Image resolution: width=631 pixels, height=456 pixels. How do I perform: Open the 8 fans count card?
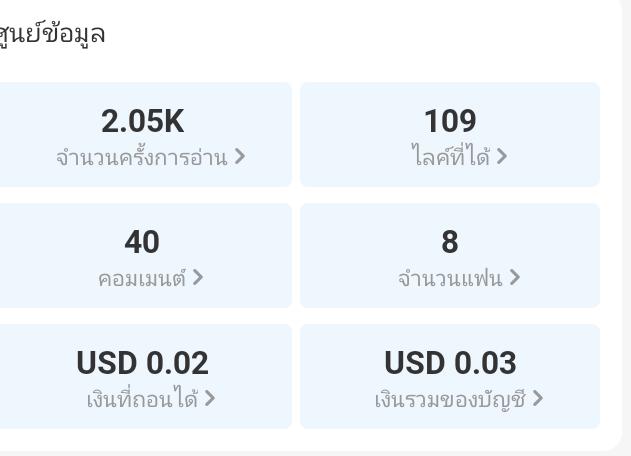[450, 256]
